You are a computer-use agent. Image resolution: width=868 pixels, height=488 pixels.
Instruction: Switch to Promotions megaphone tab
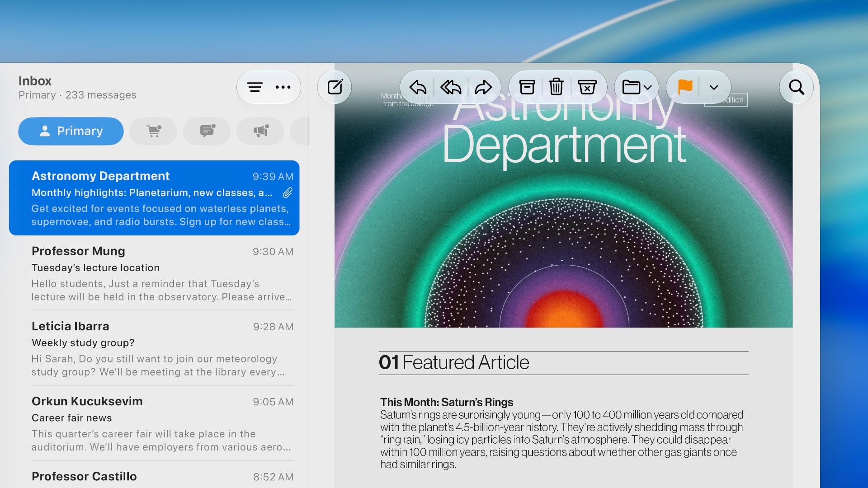pyautogui.click(x=260, y=131)
